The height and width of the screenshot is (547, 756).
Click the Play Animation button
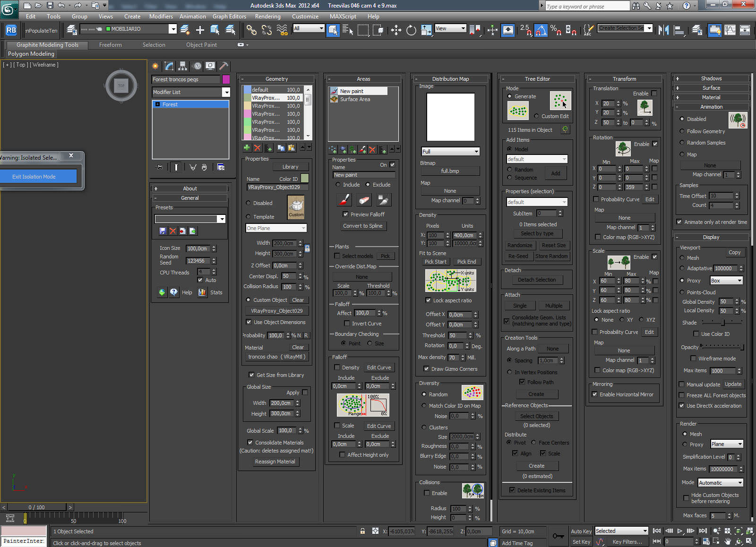(x=680, y=531)
